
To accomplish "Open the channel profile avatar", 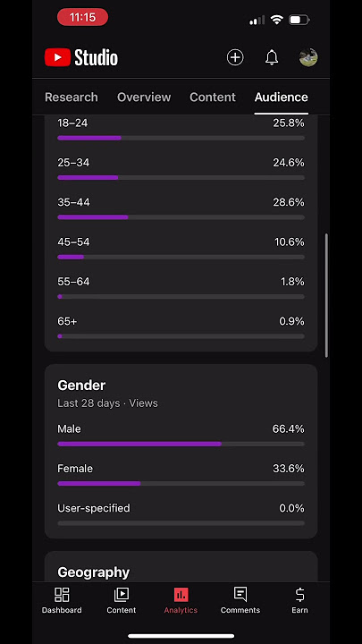I will (x=308, y=57).
